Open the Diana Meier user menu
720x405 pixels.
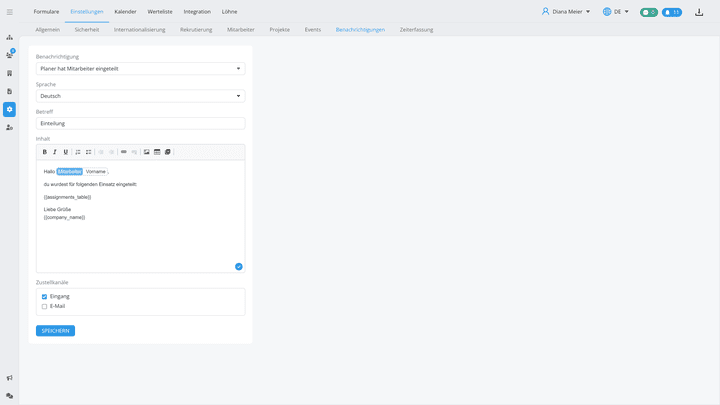pos(566,12)
